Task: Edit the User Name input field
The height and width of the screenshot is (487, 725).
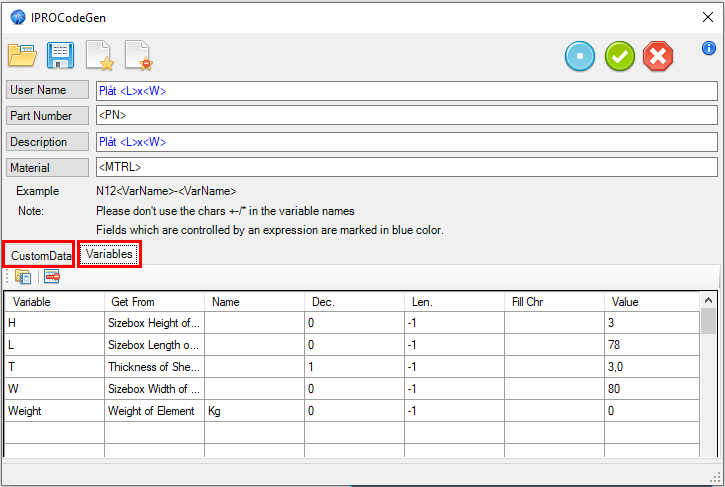Action: tap(407, 91)
